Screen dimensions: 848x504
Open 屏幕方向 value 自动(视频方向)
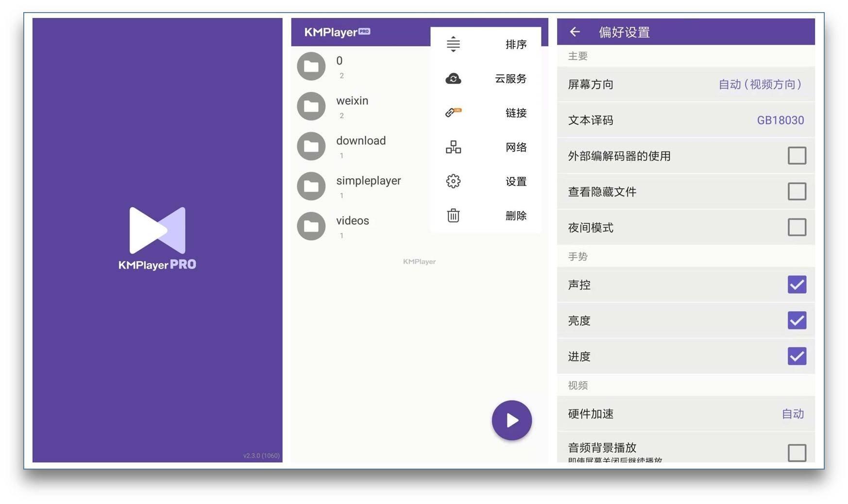coord(761,84)
